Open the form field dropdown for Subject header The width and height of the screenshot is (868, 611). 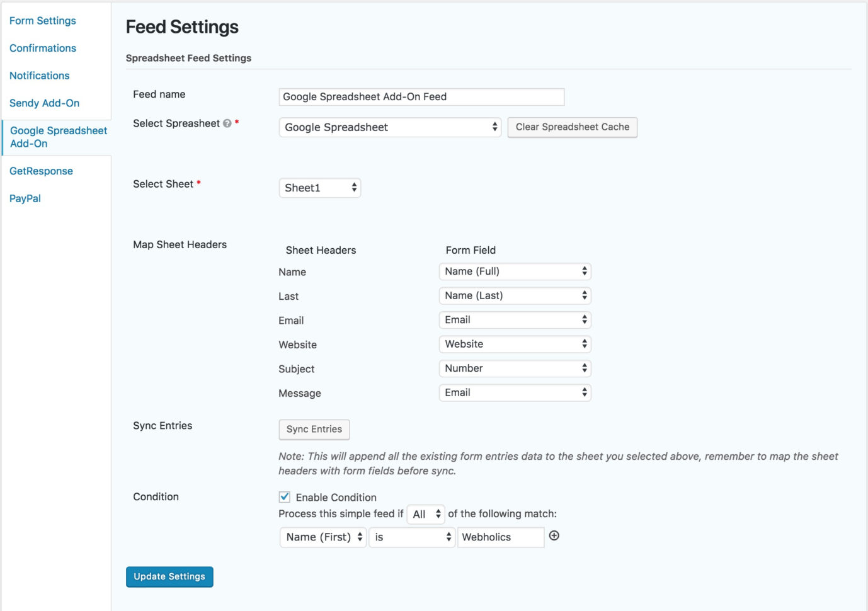click(x=515, y=368)
